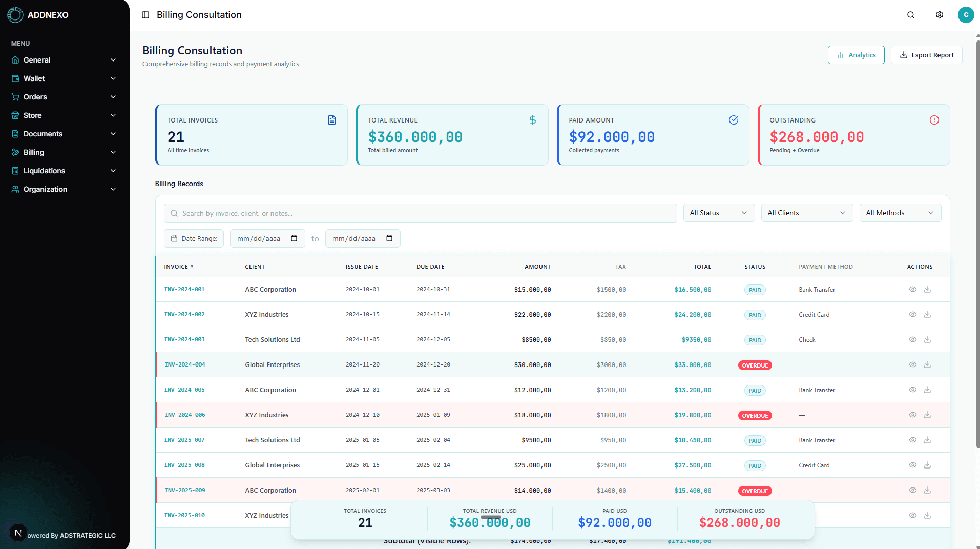The height and width of the screenshot is (549, 980).
Task: Open invoice link INV-2024-001
Action: pyautogui.click(x=184, y=289)
